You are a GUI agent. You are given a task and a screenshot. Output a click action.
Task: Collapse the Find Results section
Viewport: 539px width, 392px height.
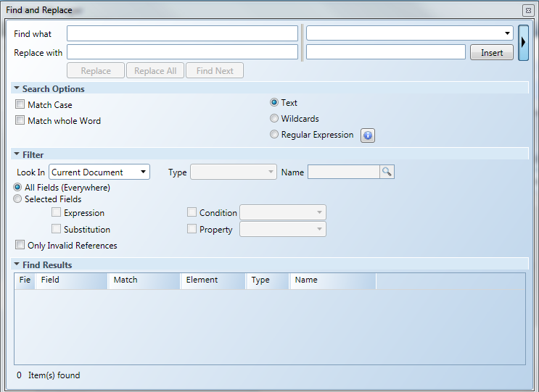tap(17, 265)
